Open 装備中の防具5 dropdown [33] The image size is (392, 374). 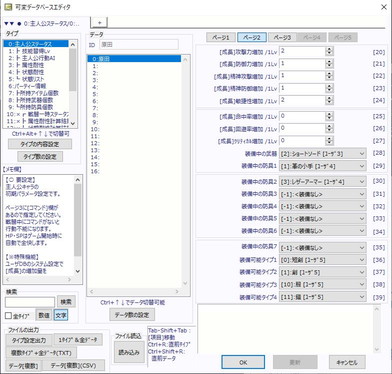click(322, 219)
